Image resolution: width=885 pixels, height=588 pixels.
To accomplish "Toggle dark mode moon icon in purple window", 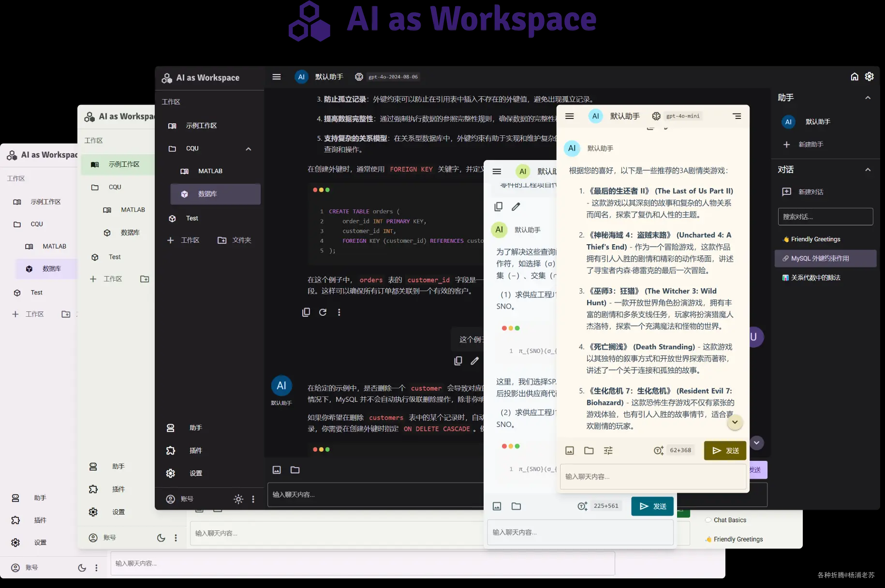I will click(x=82, y=568).
